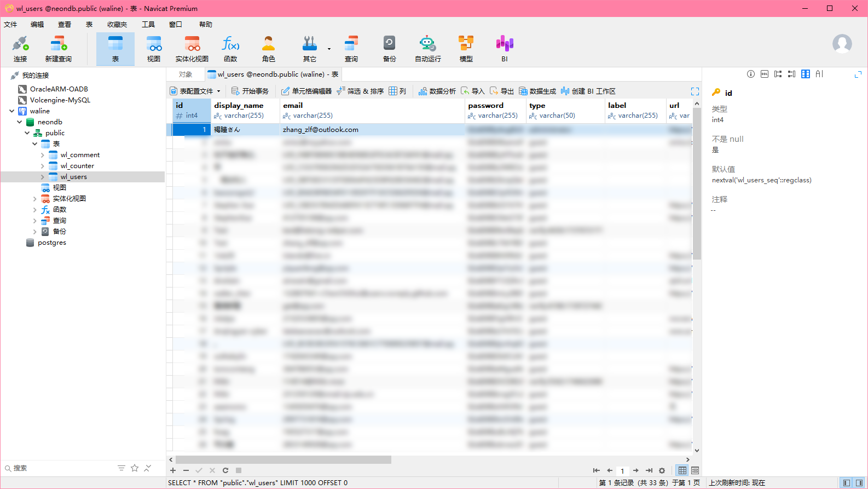Collapse the neondb database node

[20, 122]
